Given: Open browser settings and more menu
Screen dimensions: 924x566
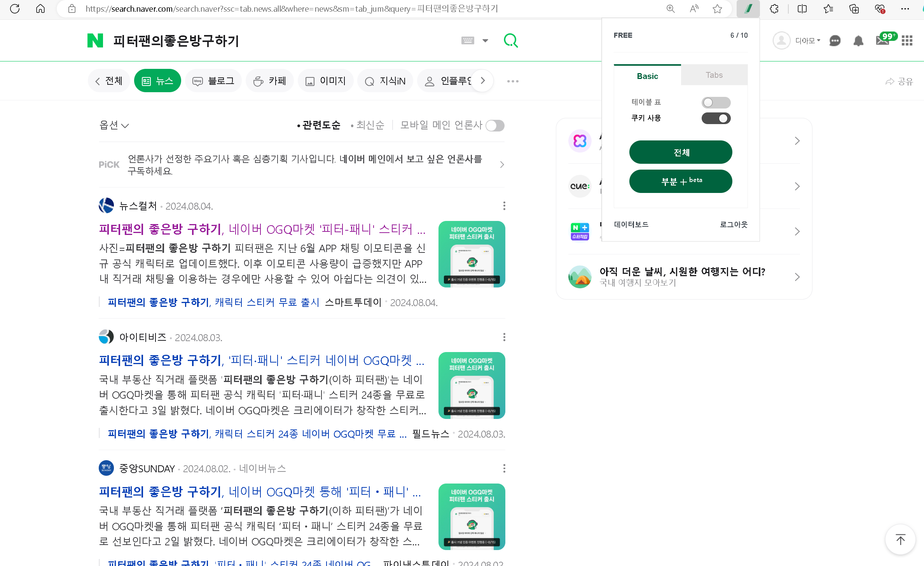Looking at the screenshot, I should [x=905, y=9].
